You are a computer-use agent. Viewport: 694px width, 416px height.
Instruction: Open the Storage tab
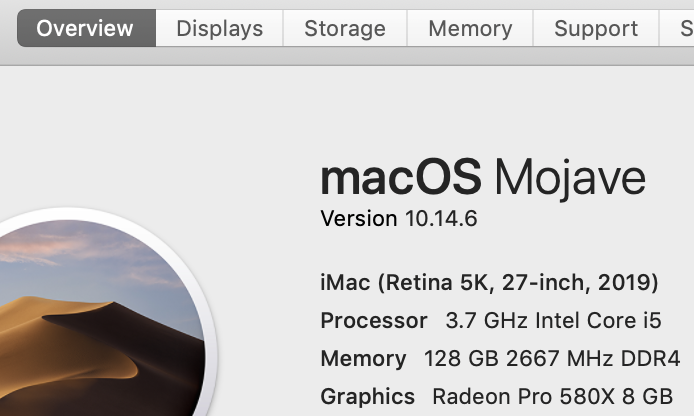(x=345, y=28)
